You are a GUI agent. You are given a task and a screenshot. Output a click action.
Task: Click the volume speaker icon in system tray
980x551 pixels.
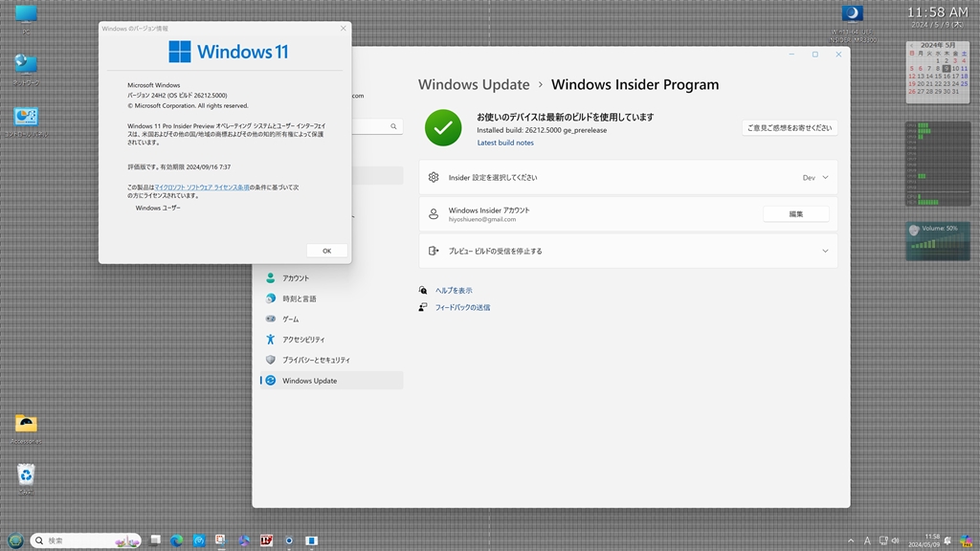pyautogui.click(x=897, y=540)
